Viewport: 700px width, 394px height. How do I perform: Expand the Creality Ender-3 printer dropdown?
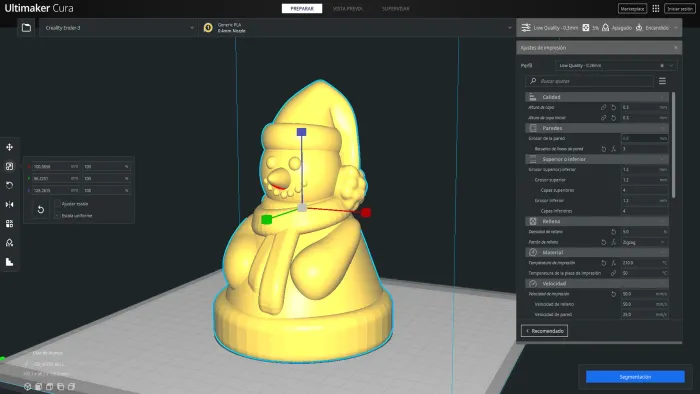pos(119,28)
